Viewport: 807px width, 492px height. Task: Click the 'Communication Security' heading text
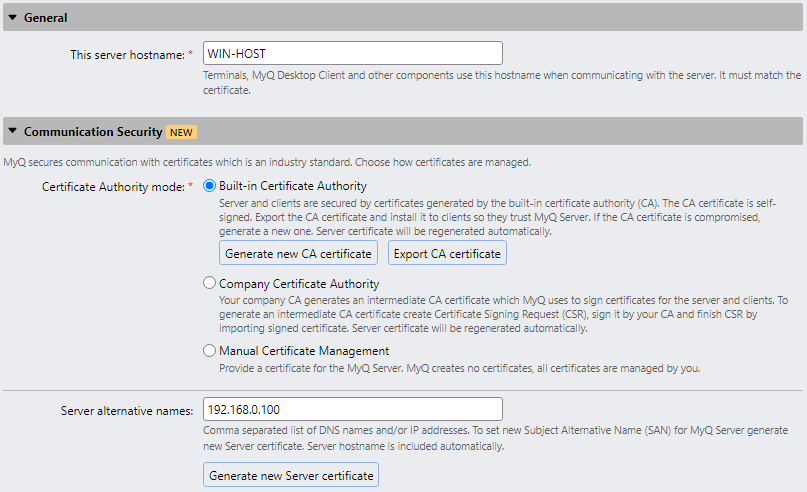93,132
